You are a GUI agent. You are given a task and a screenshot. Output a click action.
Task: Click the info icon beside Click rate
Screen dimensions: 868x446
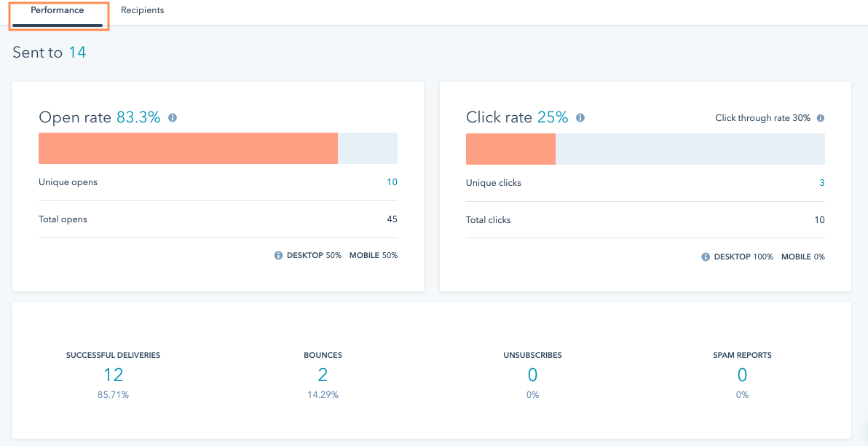580,118
